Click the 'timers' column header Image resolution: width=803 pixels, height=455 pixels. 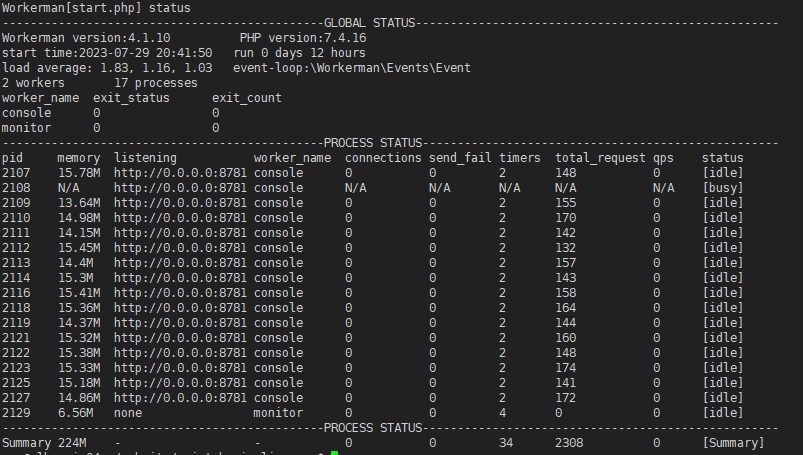(520, 158)
